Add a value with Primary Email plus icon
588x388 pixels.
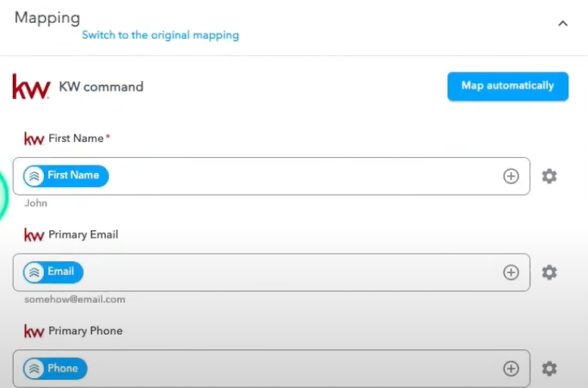511,273
